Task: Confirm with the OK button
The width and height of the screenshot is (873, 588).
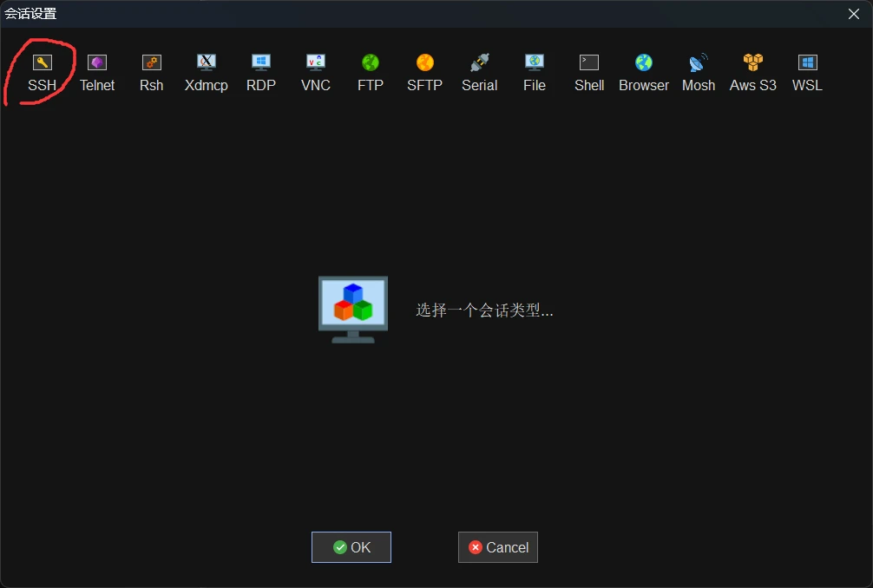Action: (x=351, y=547)
